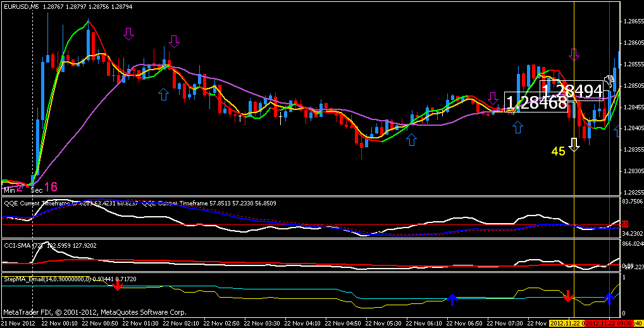Click the thumbs-down icon beside 1.28494 label
644x328 pixels.
point(609,80)
